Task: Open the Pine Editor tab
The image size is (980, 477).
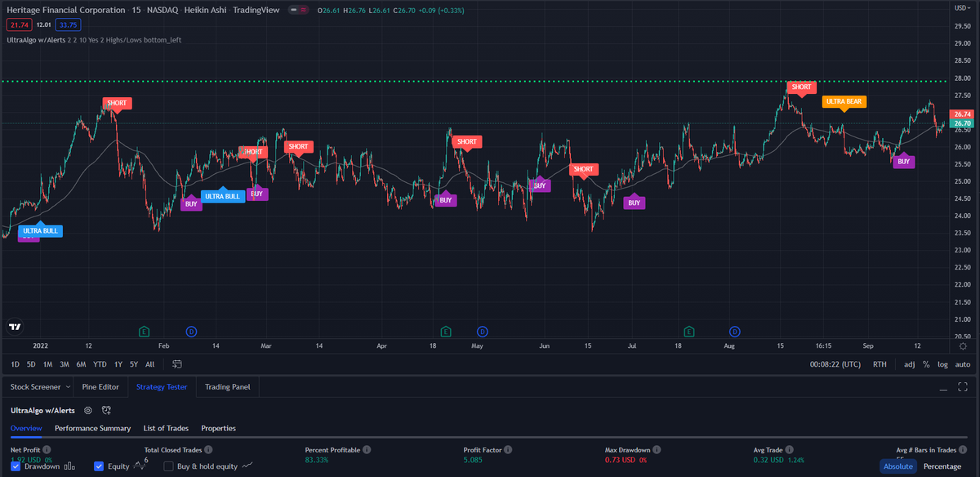Action: click(100, 386)
